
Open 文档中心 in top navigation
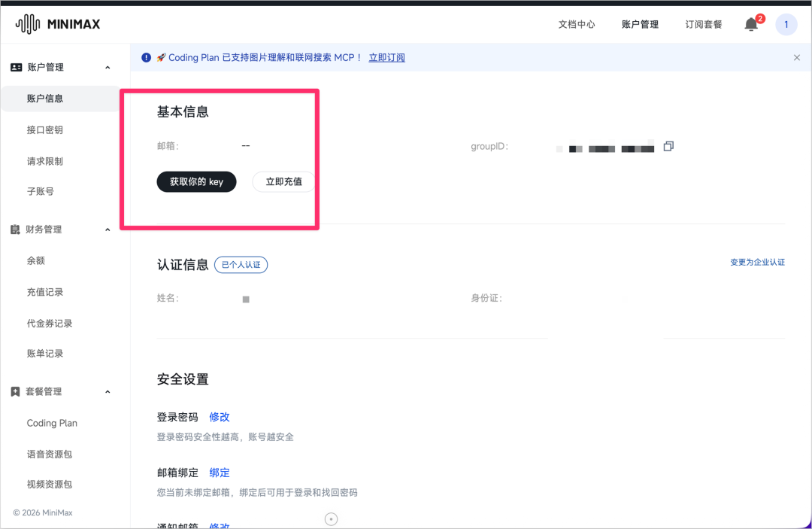[x=577, y=24]
